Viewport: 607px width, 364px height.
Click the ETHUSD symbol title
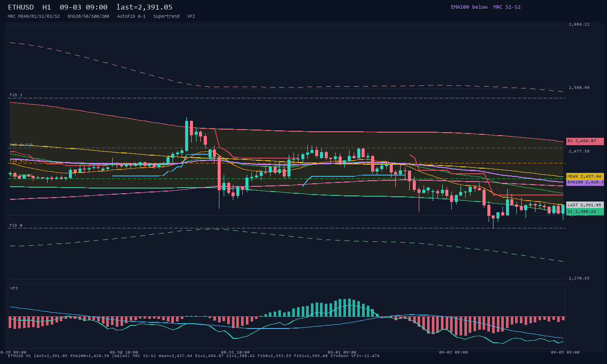(x=21, y=7)
